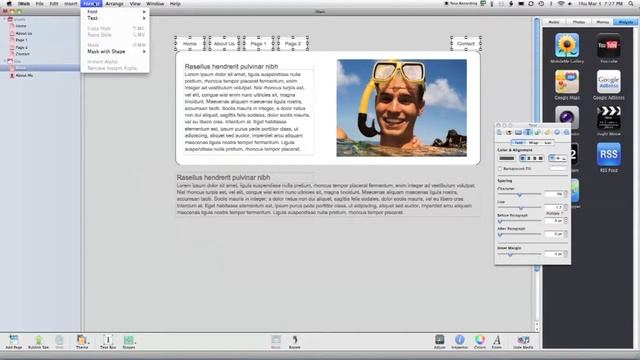Viewport: 640px width, 360px height.
Task: Open the Link inspector icon
Action: pyautogui.click(x=557, y=132)
